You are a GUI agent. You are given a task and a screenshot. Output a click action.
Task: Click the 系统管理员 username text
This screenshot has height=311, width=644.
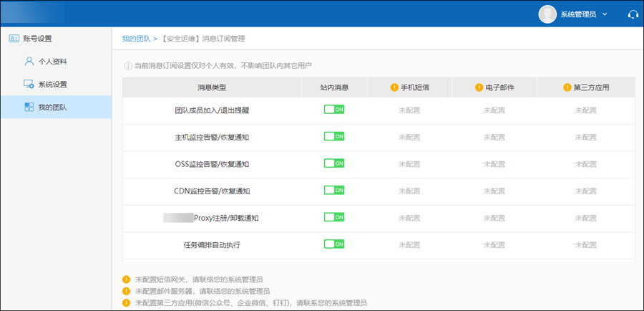[578, 14]
